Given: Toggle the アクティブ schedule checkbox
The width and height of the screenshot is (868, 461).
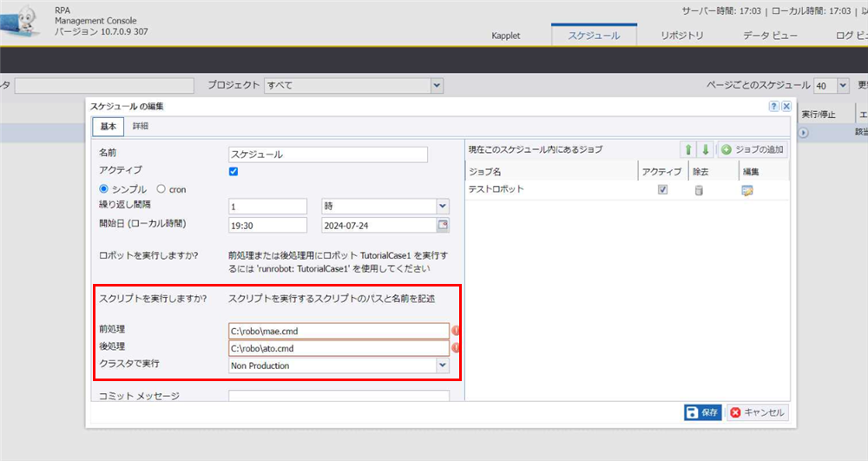Looking at the screenshot, I should pos(233,172).
